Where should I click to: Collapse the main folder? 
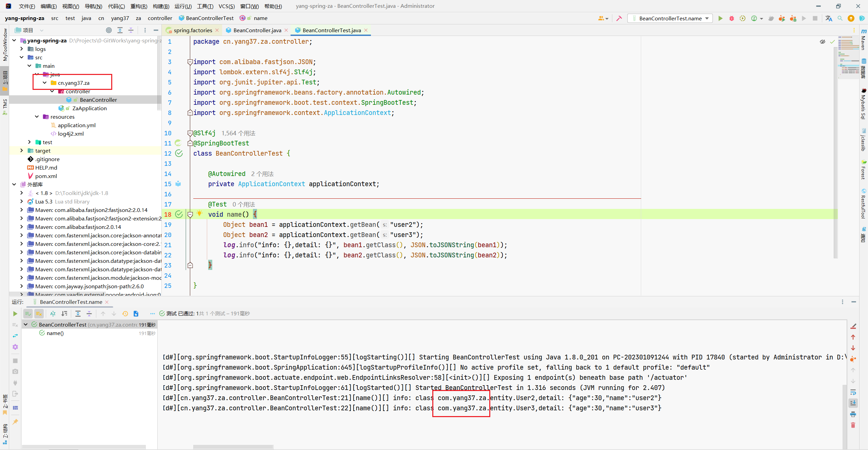point(29,66)
